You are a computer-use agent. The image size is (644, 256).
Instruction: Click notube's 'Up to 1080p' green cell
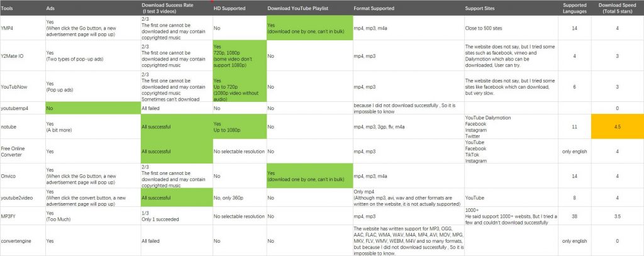coord(240,126)
